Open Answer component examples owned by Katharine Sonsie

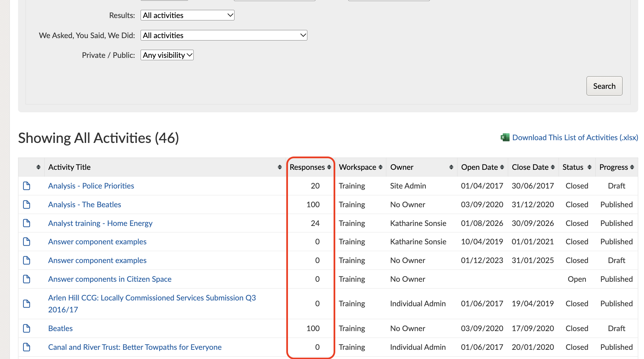pyautogui.click(x=97, y=242)
